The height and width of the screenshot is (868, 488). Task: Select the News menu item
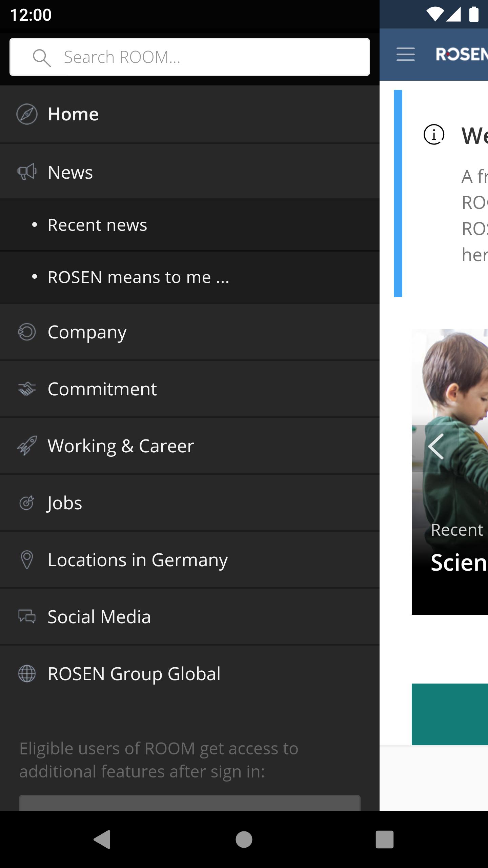coord(190,172)
